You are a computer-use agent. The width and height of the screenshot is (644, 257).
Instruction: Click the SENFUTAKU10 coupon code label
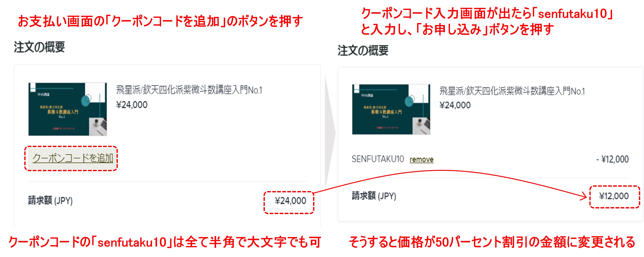pos(378,159)
